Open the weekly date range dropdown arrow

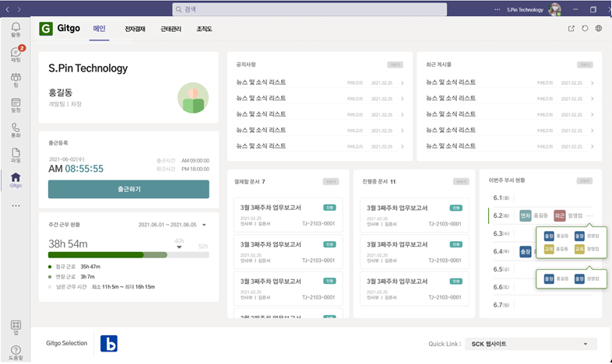tap(204, 225)
